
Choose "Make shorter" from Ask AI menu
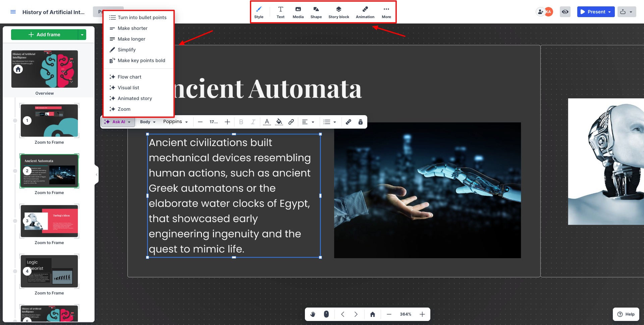(132, 28)
